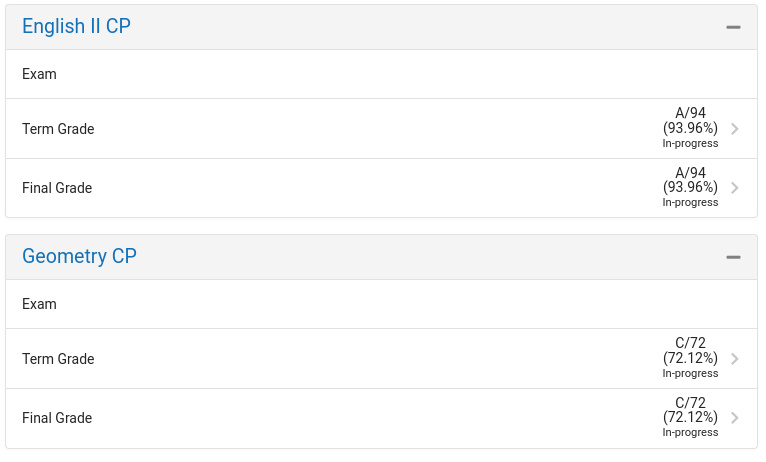Click C/72 score in Geometry Term Grade
766x462 pixels.
point(690,343)
